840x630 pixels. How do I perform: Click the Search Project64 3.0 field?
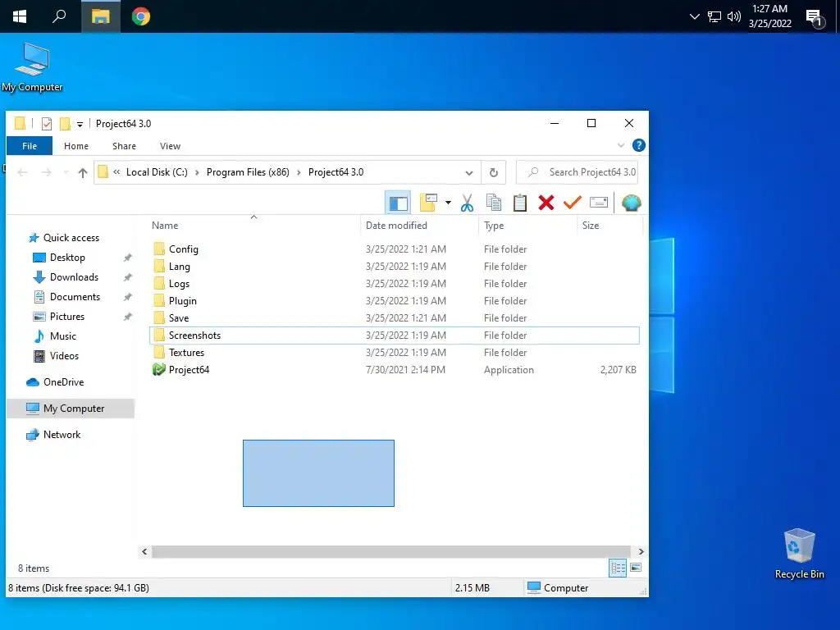[577, 172]
